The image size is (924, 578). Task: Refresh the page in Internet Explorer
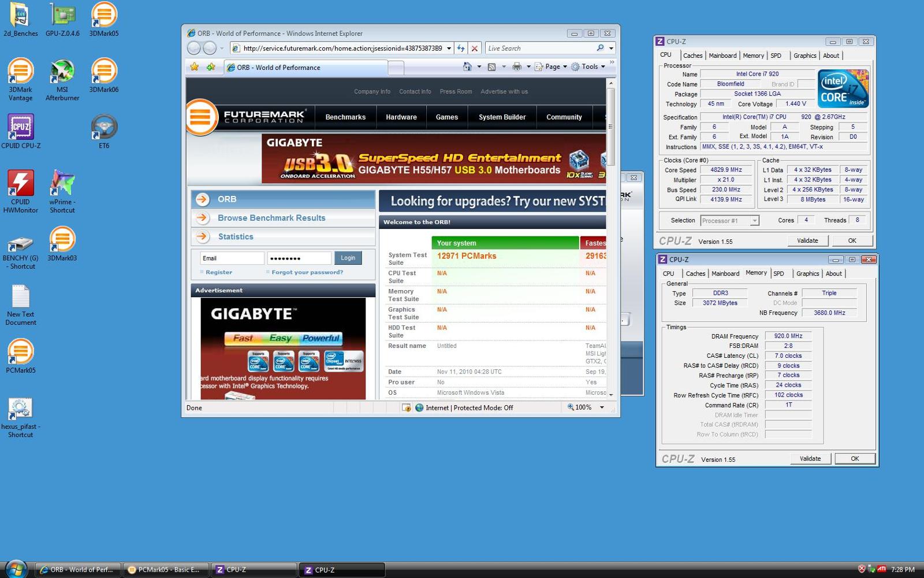(461, 49)
